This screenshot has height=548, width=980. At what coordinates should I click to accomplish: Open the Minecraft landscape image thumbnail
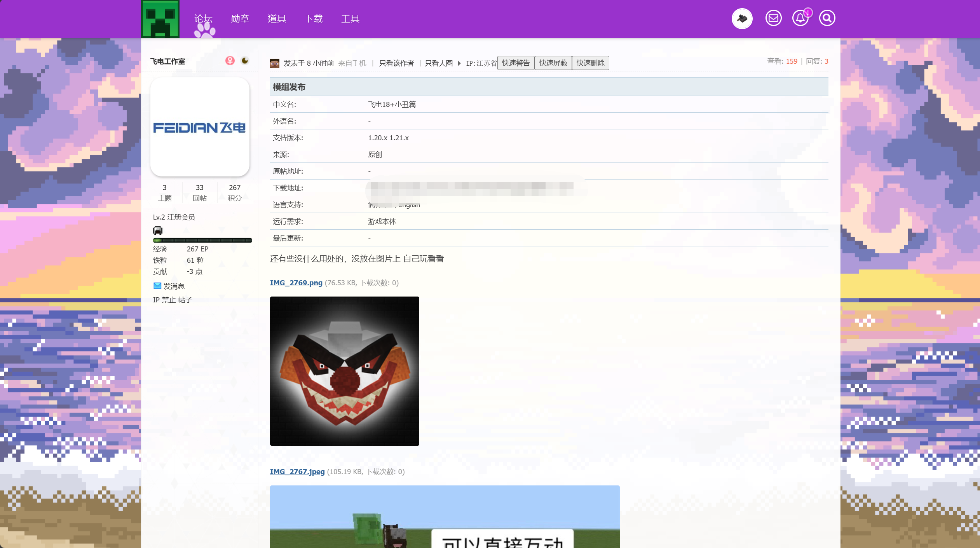[x=445, y=517]
